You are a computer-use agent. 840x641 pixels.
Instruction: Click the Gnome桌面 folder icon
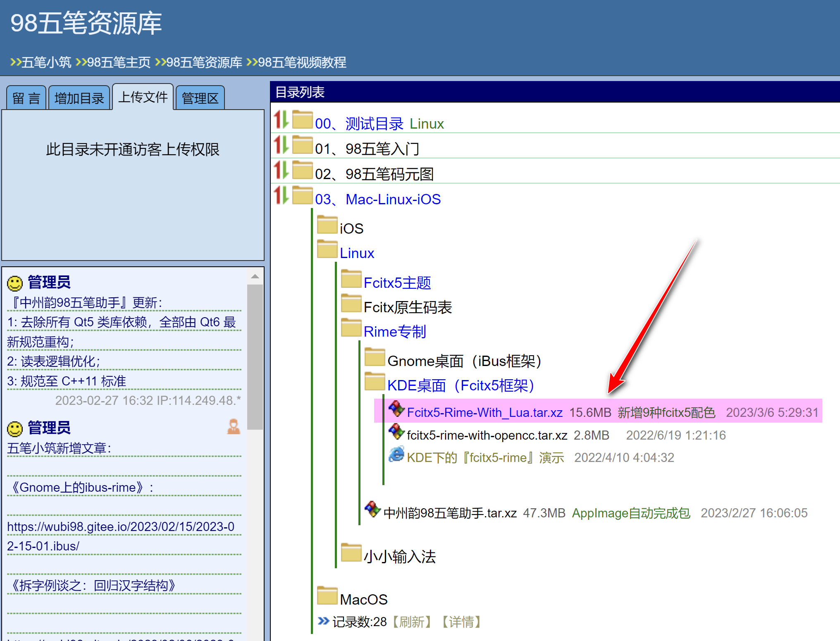pyautogui.click(x=375, y=357)
